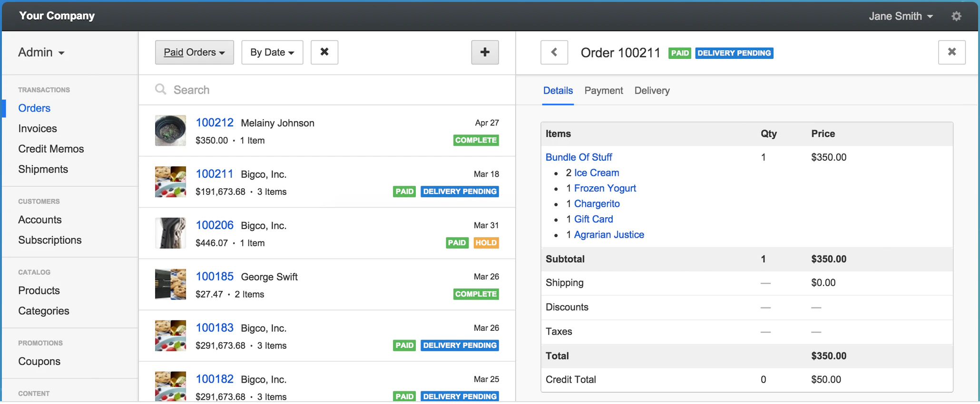
Task: Expand the Admin dropdown
Action: tap(41, 52)
